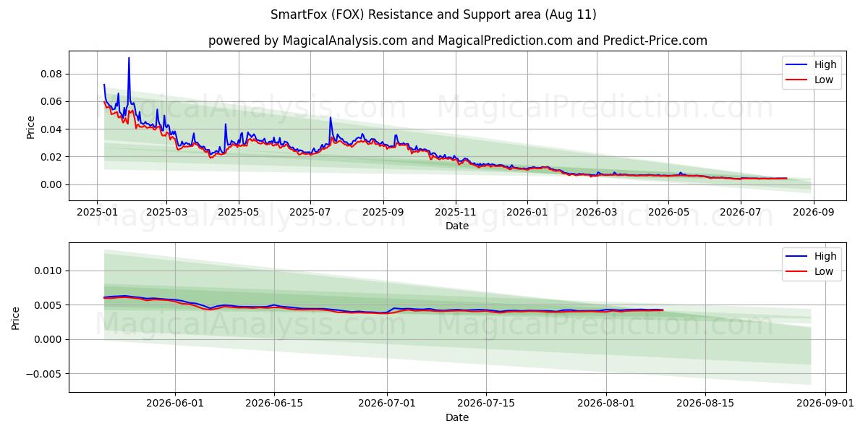Click the 2026-07-01 tick label

[x=387, y=404]
